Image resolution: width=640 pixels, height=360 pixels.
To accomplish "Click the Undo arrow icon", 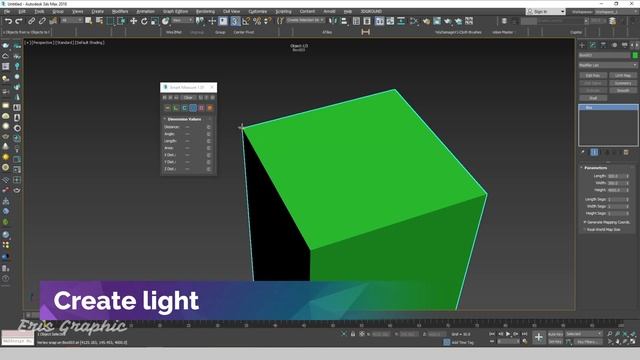I will click(8, 21).
